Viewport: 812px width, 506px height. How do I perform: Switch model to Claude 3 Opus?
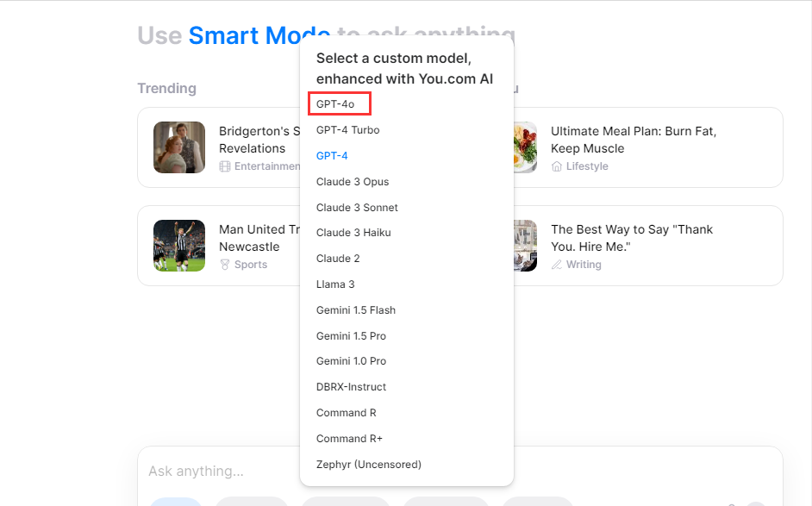[x=352, y=182]
